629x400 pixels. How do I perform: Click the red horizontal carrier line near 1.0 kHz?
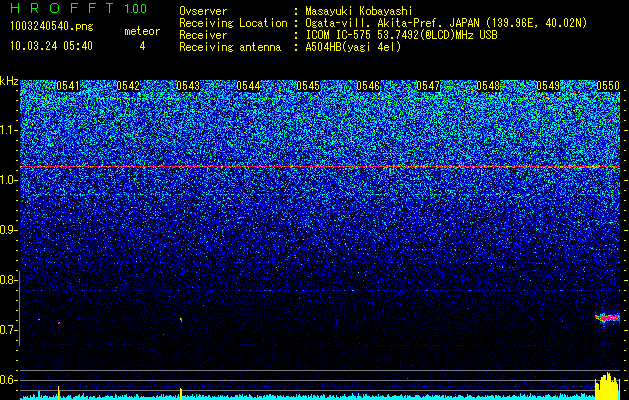[x=320, y=166]
